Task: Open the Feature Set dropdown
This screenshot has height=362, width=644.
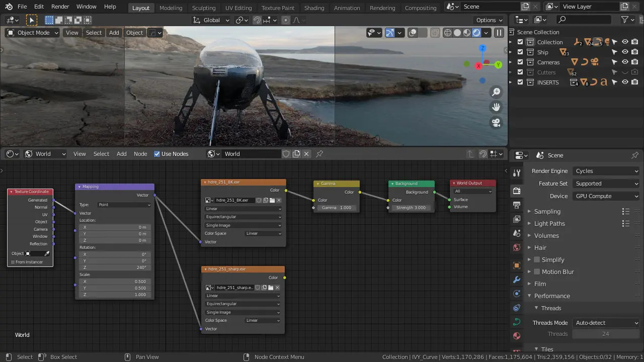Action: coord(606,184)
